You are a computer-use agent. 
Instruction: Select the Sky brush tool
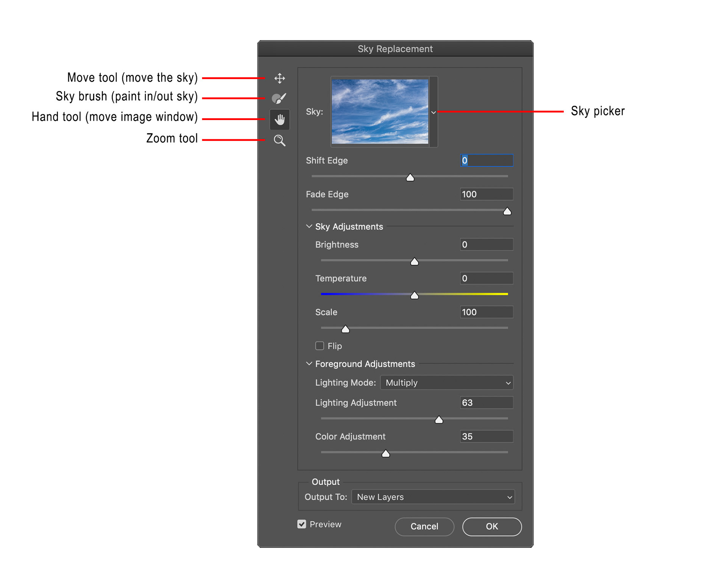[x=279, y=98]
